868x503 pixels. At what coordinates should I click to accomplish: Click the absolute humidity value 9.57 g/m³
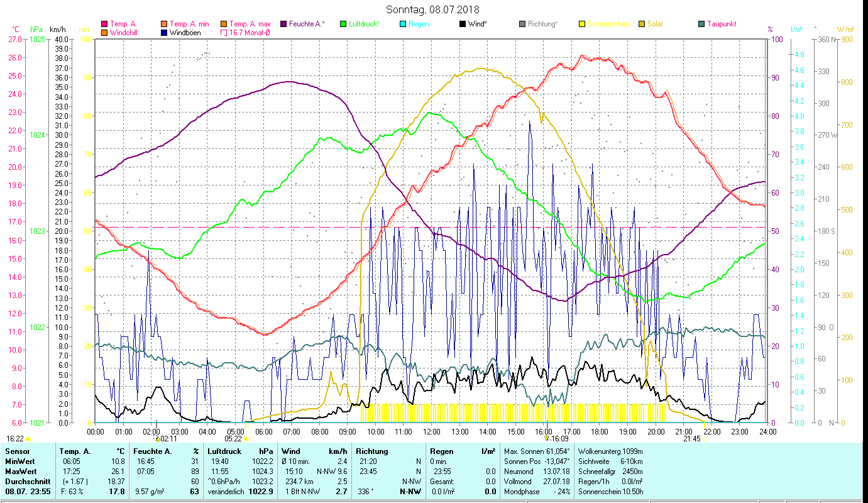click(x=150, y=492)
